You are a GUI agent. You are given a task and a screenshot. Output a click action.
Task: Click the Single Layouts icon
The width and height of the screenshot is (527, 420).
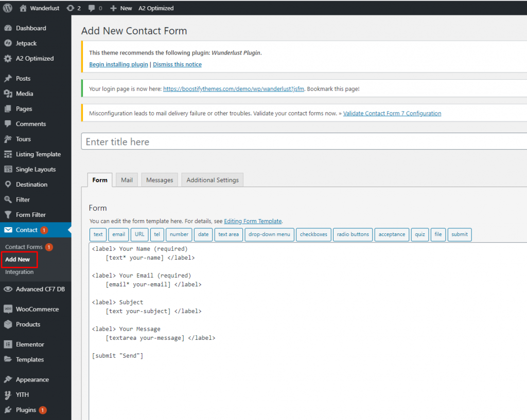point(8,169)
